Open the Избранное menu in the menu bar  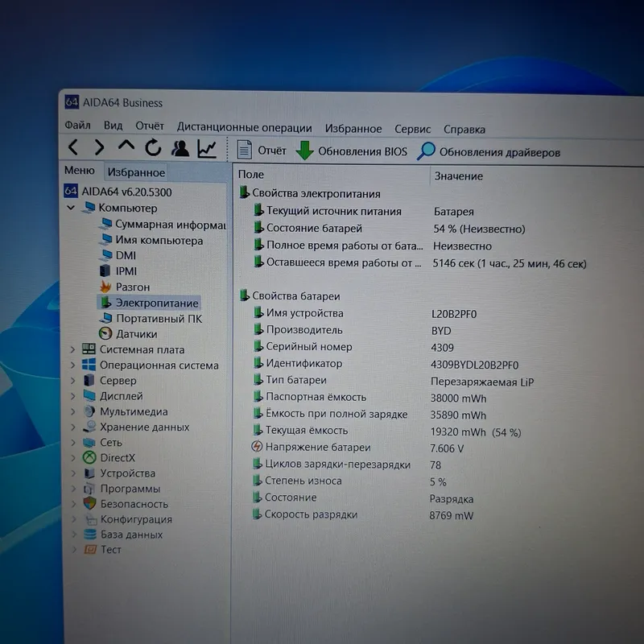pyautogui.click(x=353, y=129)
